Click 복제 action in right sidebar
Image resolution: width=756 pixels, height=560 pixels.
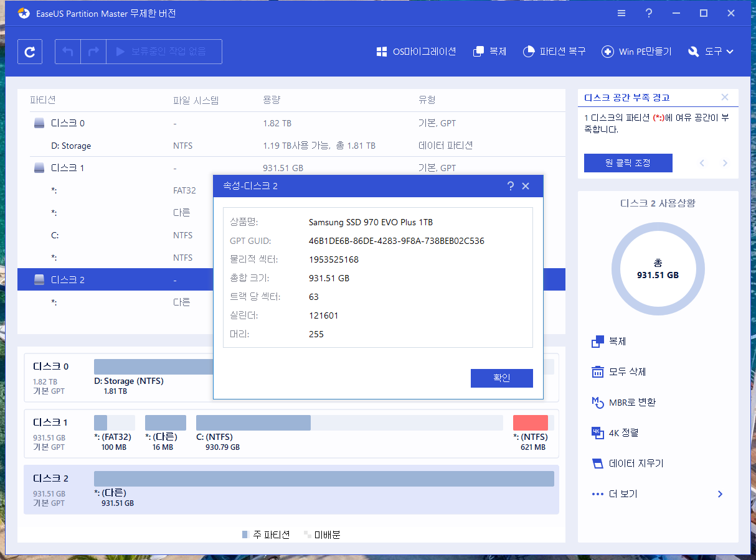(x=608, y=342)
